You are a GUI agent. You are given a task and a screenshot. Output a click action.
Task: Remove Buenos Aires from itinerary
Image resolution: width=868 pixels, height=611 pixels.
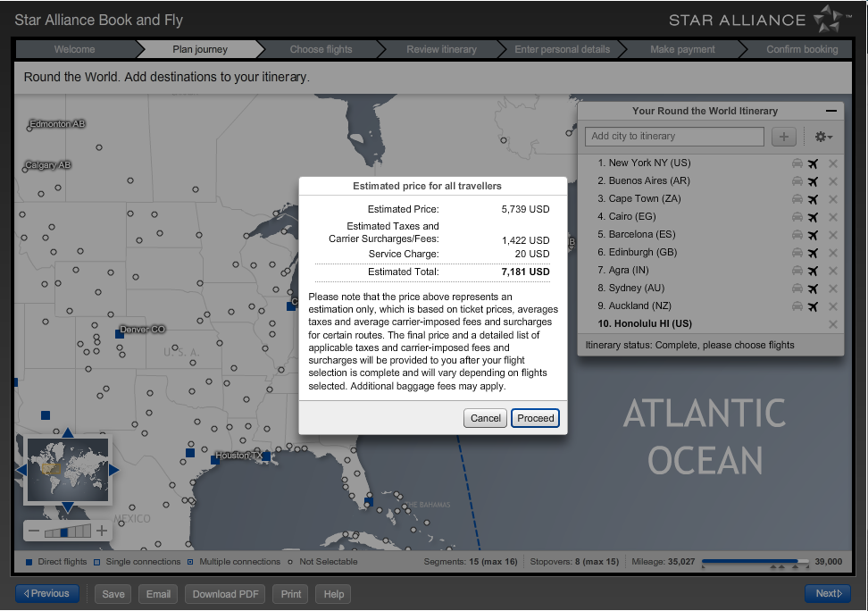coord(832,181)
